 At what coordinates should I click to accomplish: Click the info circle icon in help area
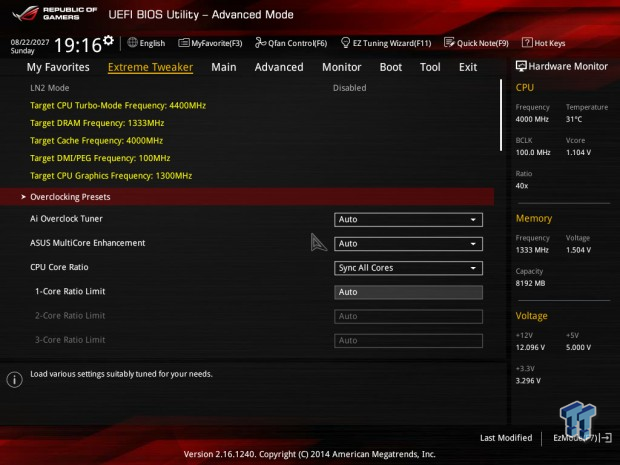(15, 380)
